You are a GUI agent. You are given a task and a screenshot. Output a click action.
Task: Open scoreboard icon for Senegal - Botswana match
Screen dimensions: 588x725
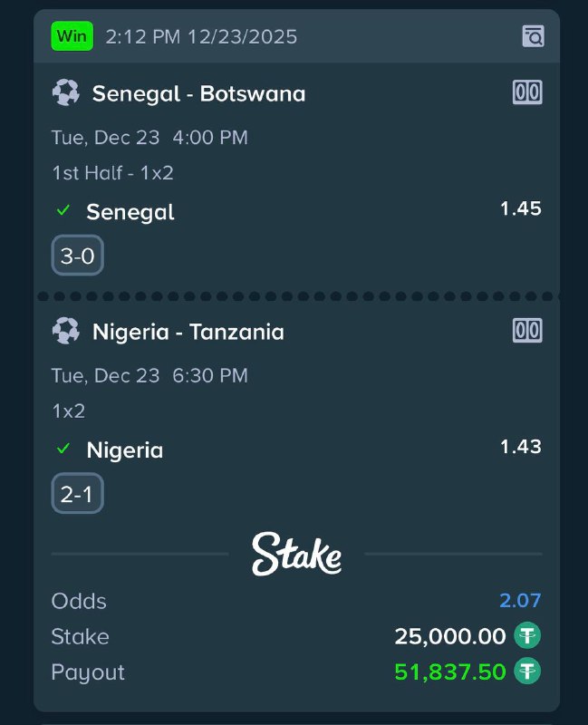click(x=527, y=92)
